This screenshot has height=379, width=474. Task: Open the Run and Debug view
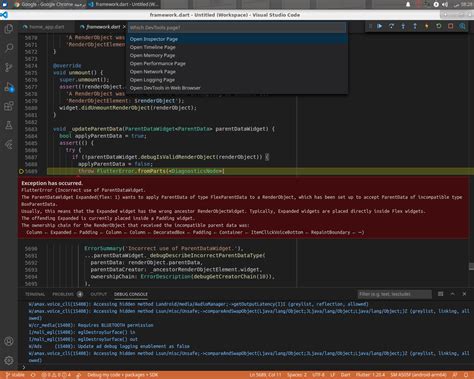click(x=9, y=87)
